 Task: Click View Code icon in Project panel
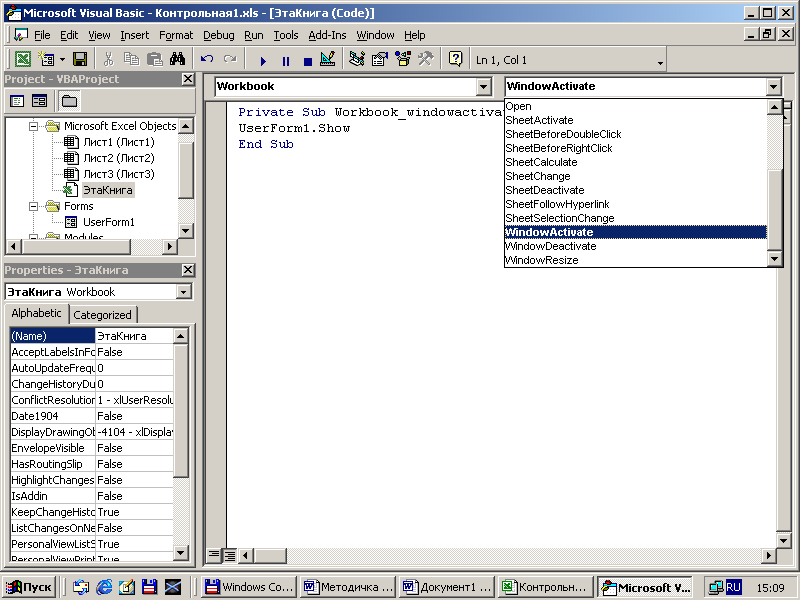click(17, 101)
